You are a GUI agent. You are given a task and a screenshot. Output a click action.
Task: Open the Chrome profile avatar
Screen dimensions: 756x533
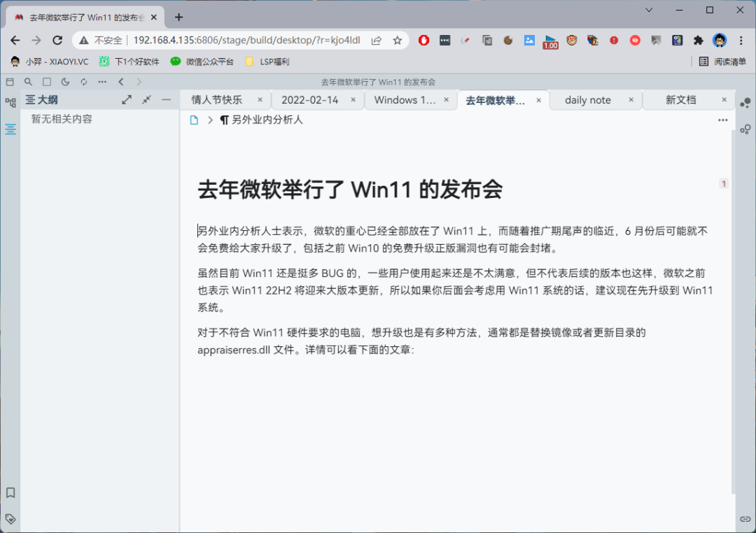720,40
